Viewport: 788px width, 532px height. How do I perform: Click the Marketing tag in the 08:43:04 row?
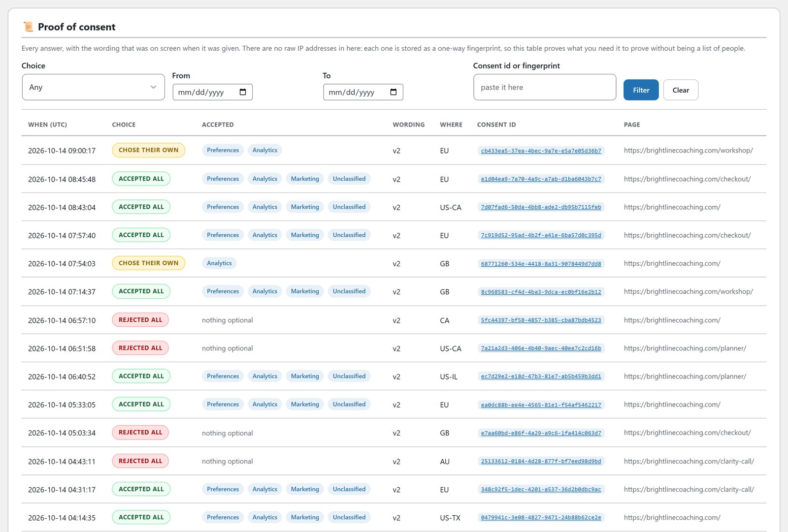coord(305,207)
